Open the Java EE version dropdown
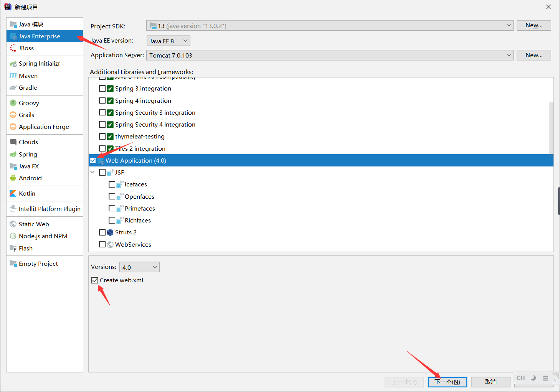Viewport: 560px width, 392px height. coord(168,41)
